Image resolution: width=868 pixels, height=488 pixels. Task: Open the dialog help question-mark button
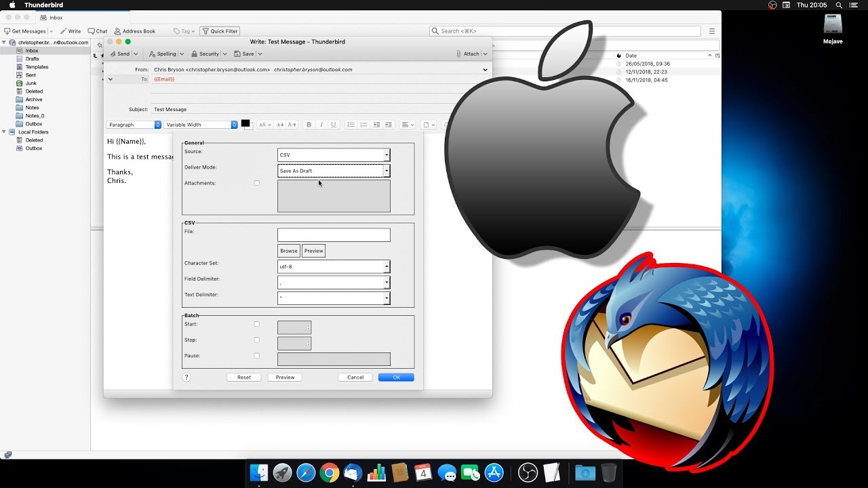tap(186, 378)
